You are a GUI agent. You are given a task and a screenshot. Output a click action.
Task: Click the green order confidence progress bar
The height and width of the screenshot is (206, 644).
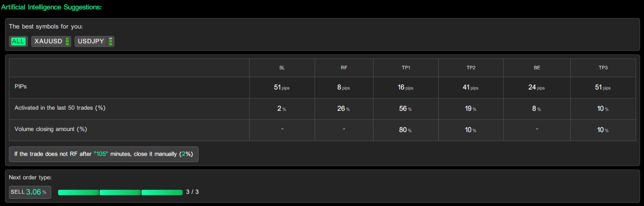(x=120, y=192)
